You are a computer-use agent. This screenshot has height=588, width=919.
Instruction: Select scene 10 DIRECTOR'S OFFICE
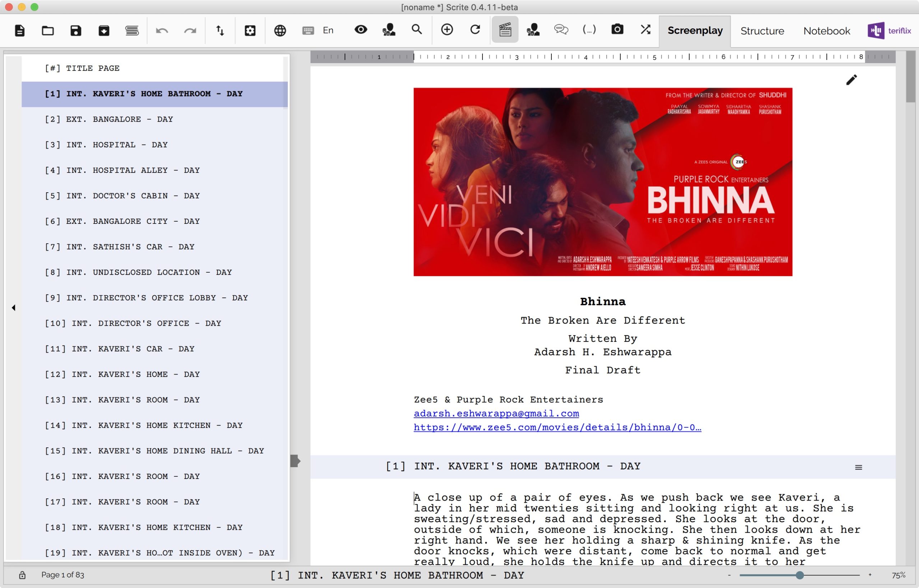pyautogui.click(x=154, y=323)
